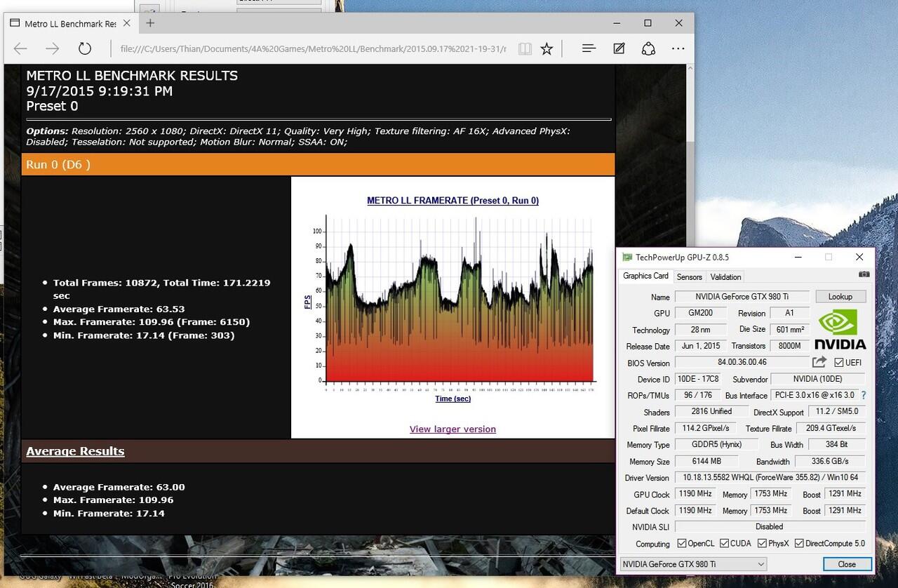This screenshot has width=898, height=588.
Task: Select the Metro LL Benchmark Results tab
Action: point(70,23)
